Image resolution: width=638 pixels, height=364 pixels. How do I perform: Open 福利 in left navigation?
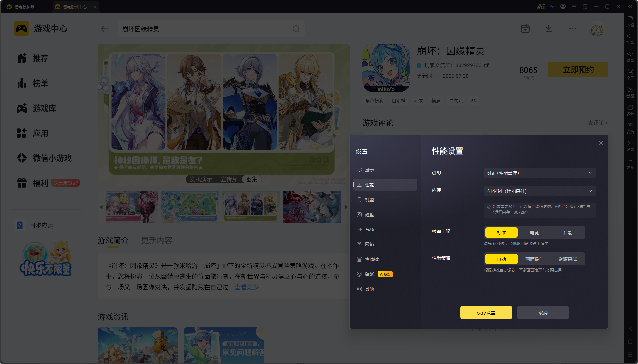click(x=48, y=183)
